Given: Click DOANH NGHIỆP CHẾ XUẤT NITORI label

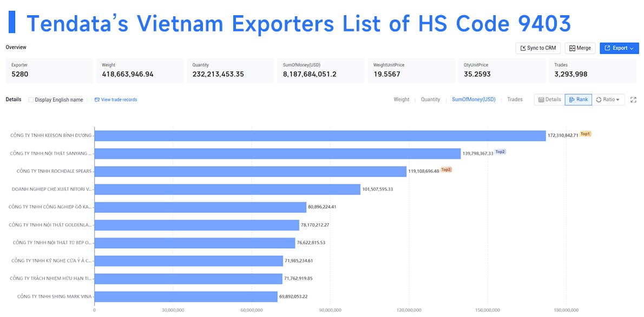Looking at the screenshot, I should (52, 189).
